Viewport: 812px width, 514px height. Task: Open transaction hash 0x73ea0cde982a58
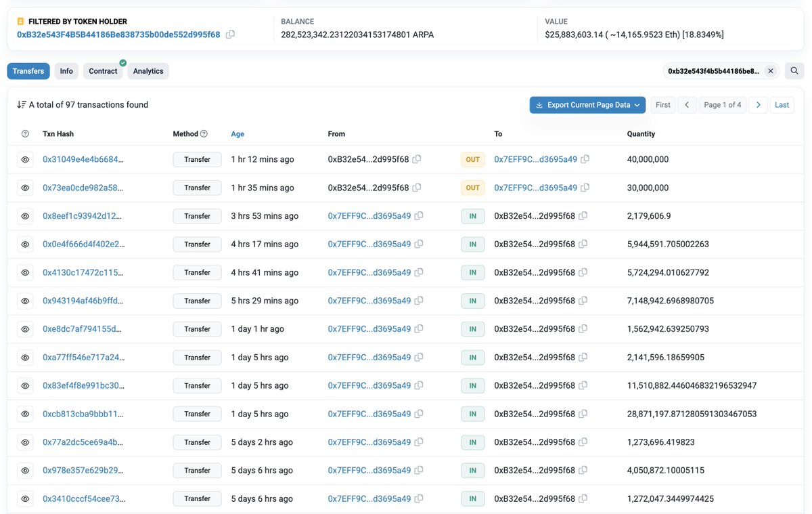click(83, 188)
